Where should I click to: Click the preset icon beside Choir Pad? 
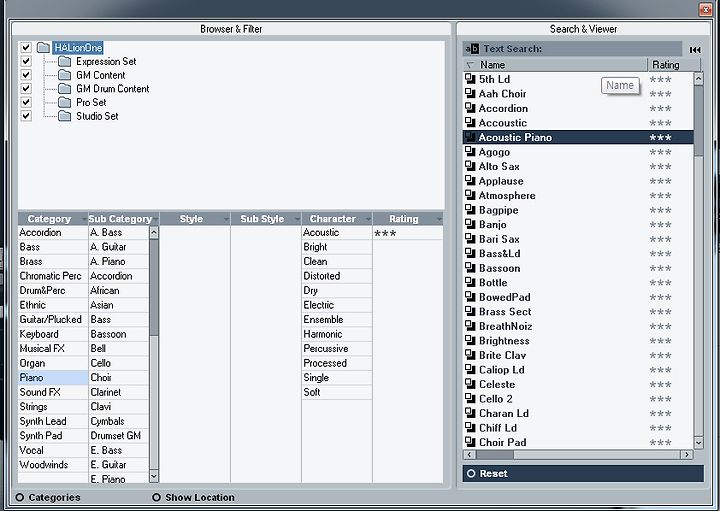coord(470,442)
